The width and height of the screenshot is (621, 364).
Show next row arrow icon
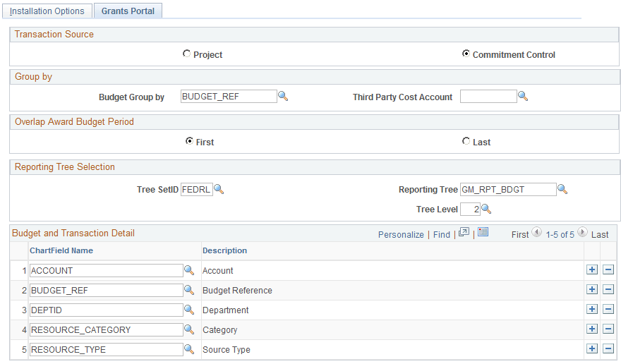(582, 232)
